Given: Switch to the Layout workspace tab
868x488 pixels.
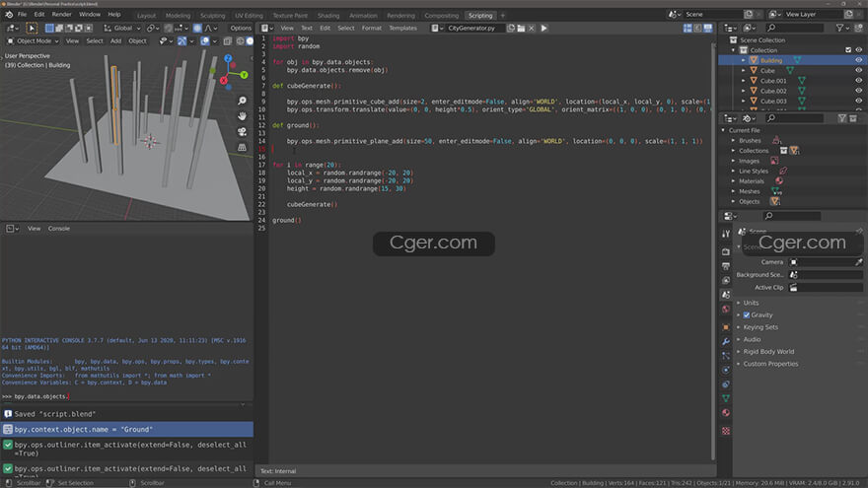Looking at the screenshot, I should [x=146, y=16].
